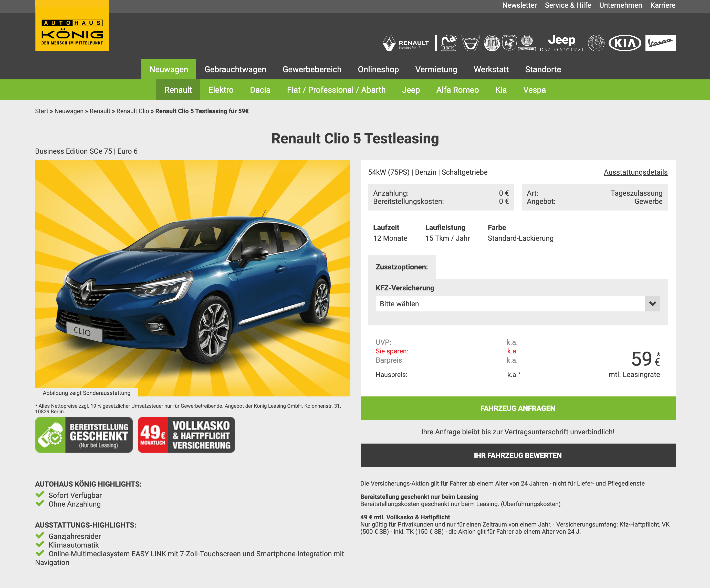Click the 'Klimaautomatik' equipment item
Image resolution: width=710 pixels, height=588 pixels.
coord(74,545)
